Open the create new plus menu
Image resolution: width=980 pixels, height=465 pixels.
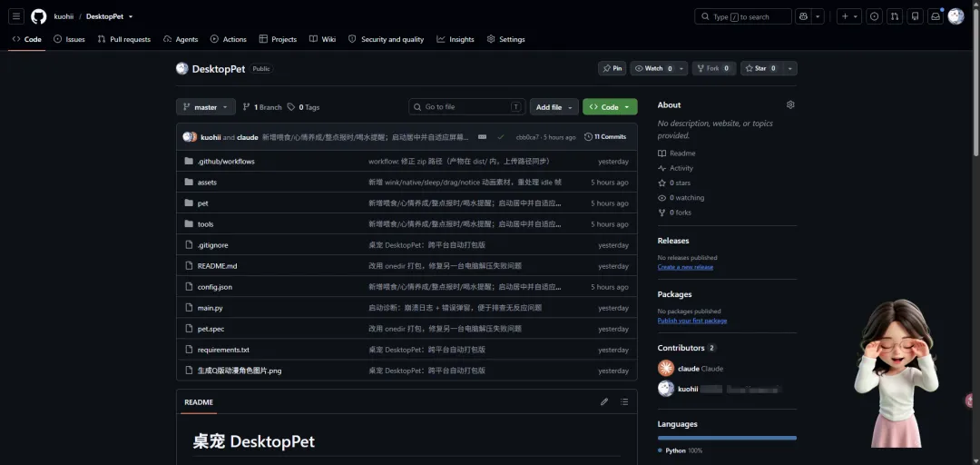tap(849, 16)
